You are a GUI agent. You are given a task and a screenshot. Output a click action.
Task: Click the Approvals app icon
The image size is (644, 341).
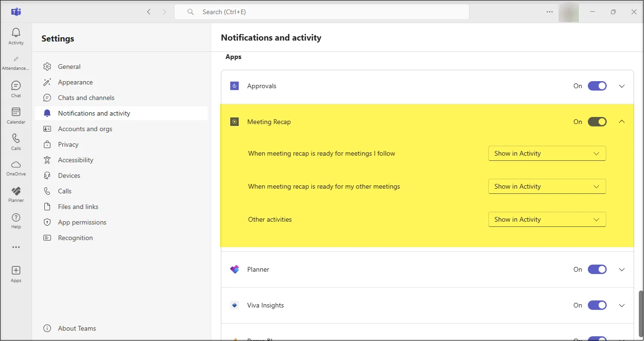234,86
